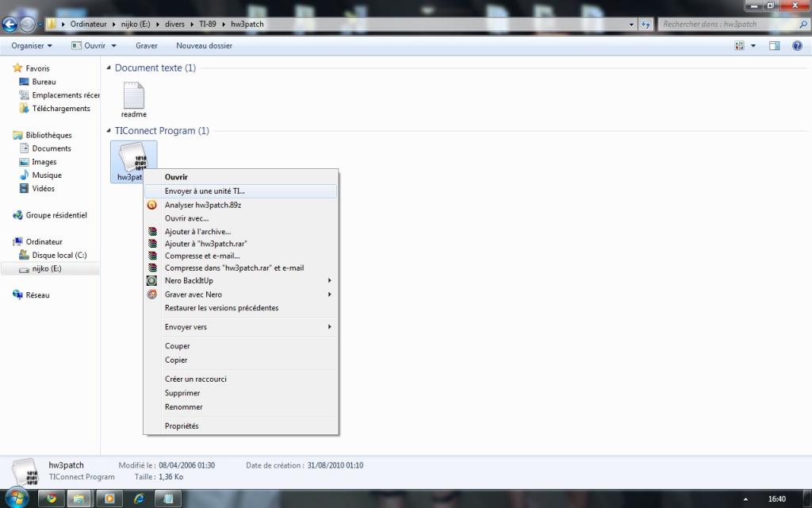Select the hw3patch program file icon
This screenshot has width=812, height=508.
pyautogui.click(x=133, y=162)
